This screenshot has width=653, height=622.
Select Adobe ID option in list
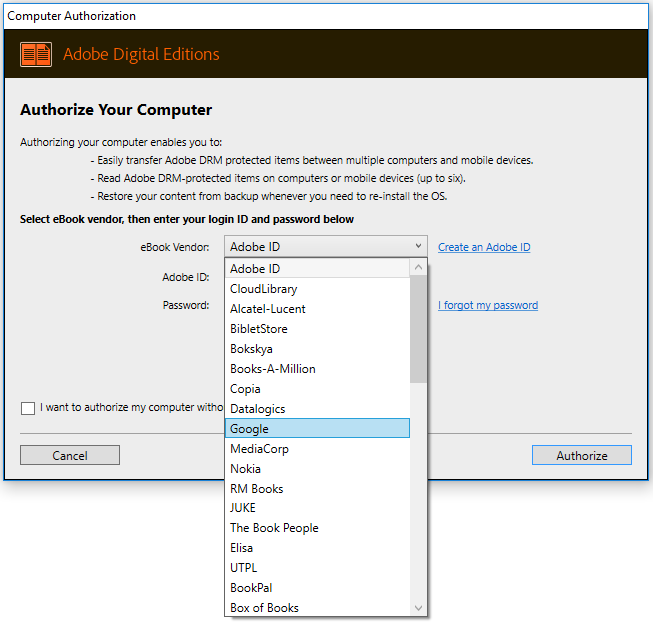point(255,269)
